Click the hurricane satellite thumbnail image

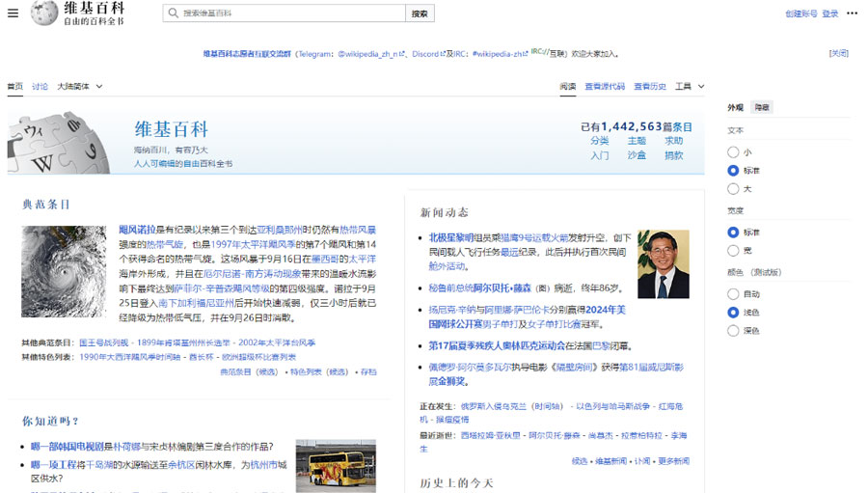coord(64,271)
